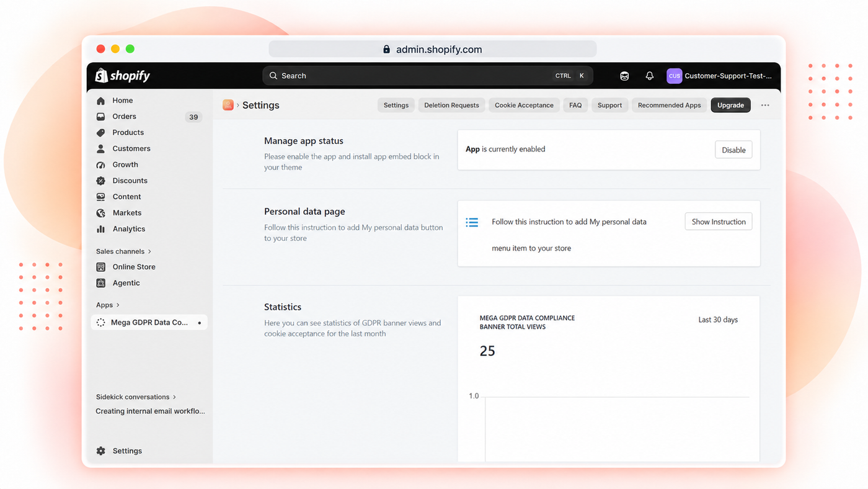
Task: Click the Discounts badge icon
Action: tap(100, 181)
